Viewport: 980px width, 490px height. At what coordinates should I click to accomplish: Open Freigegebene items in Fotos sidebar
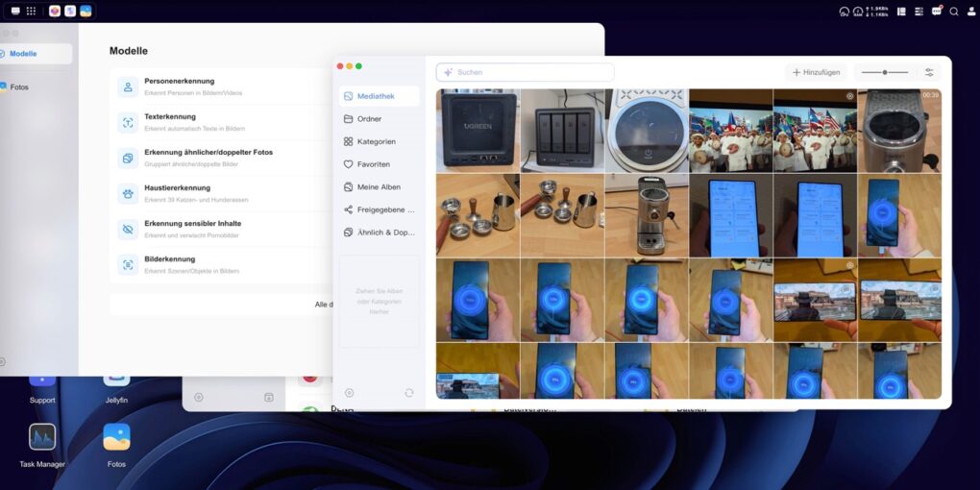click(380, 209)
